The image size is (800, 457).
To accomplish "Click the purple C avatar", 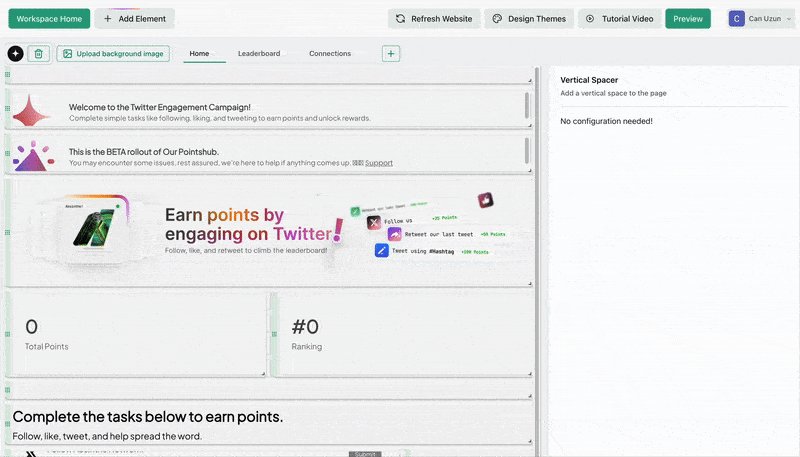I will click(x=736, y=19).
